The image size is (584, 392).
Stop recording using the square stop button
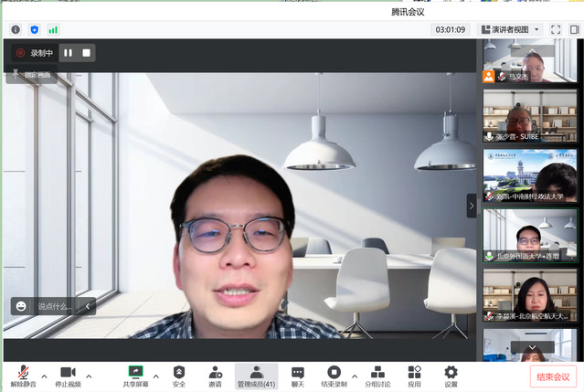pyautogui.click(x=87, y=53)
